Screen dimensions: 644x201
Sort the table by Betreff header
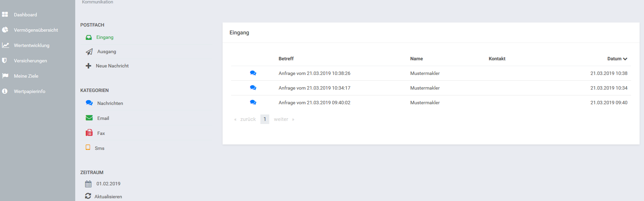[x=286, y=59]
